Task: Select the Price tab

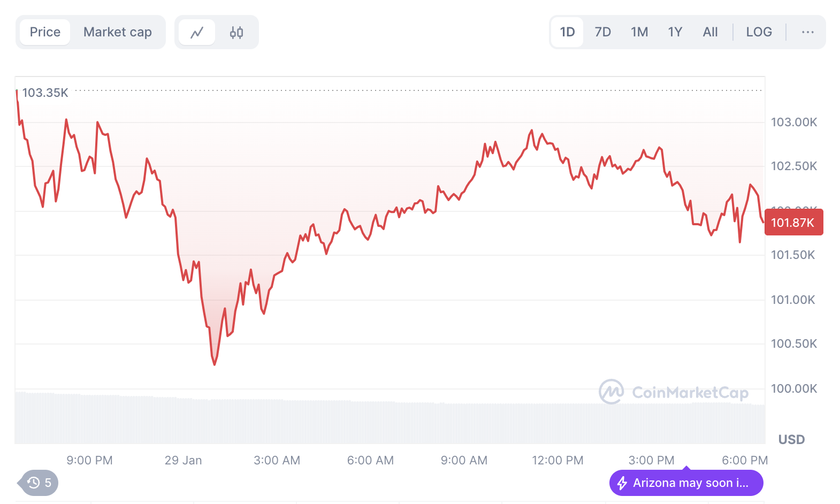Action: point(45,32)
